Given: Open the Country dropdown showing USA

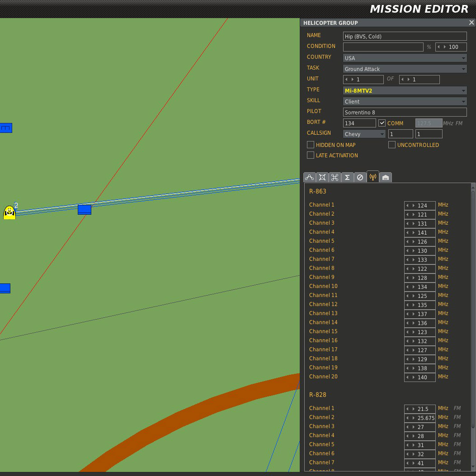Looking at the screenshot, I should point(405,58).
